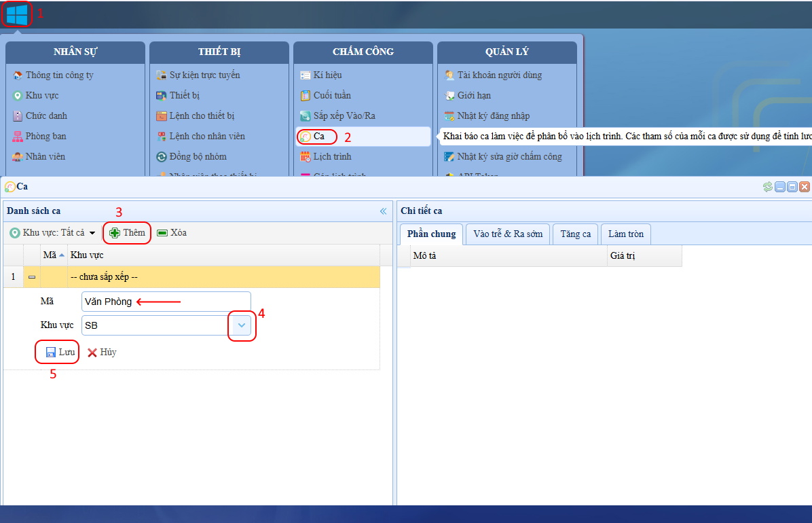Open the Ca menu item
812x523 pixels.
click(363, 137)
